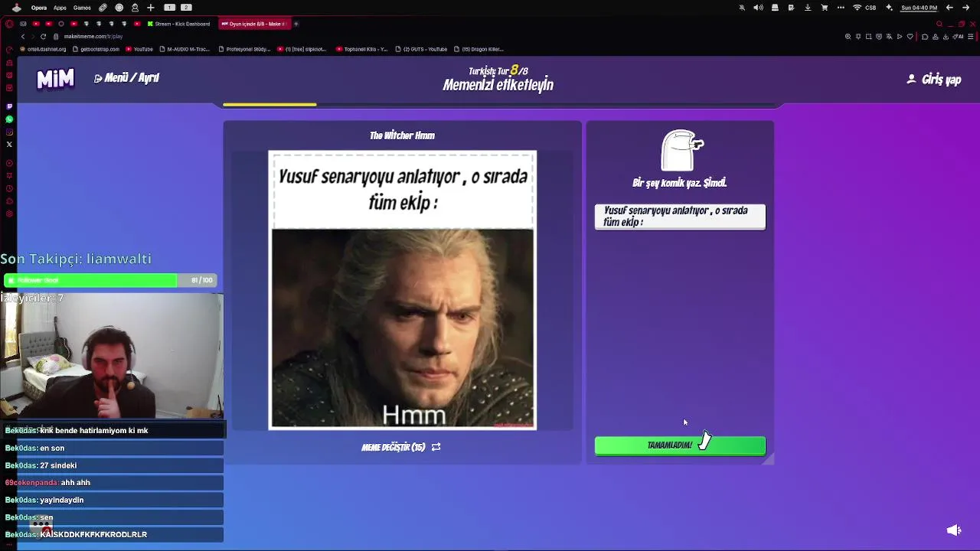Click 'Son Takipçi: liamwalti' text

click(x=76, y=259)
